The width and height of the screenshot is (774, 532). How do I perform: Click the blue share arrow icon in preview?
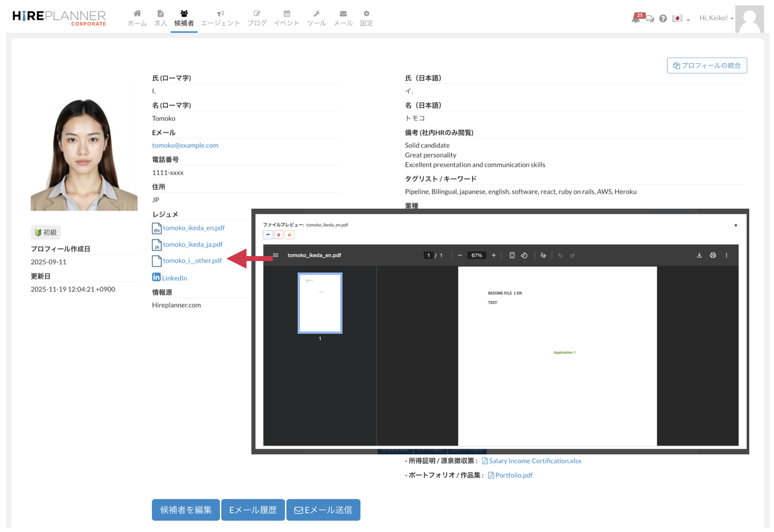point(268,235)
